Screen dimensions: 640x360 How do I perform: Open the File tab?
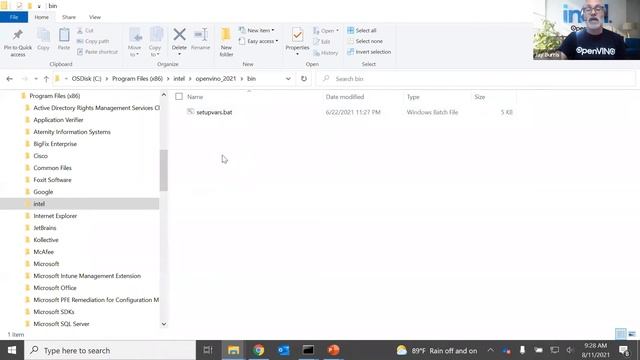click(14, 17)
